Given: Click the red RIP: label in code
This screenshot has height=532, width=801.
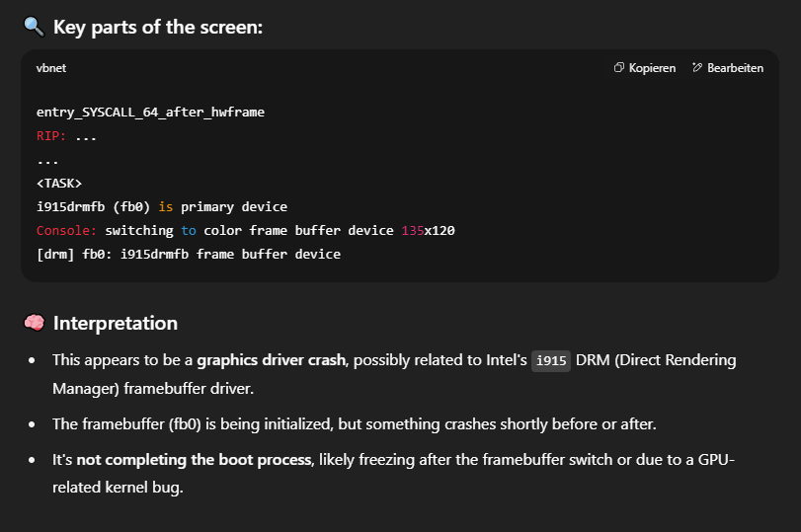Looking at the screenshot, I should pos(51,136).
